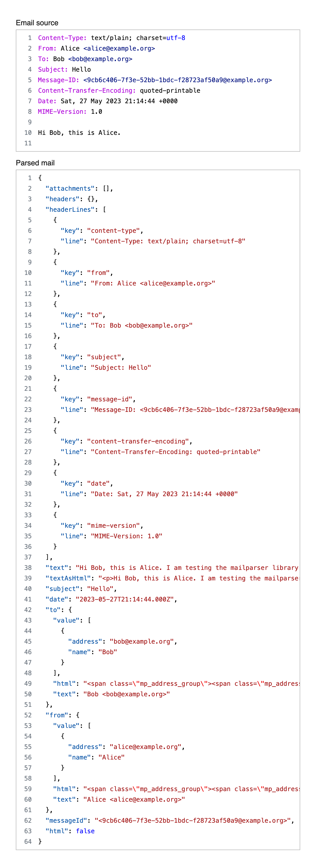Click the "mime-version" key value in parsed mail
This screenshot has height=868, width=316.
pyautogui.click(x=113, y=526)
